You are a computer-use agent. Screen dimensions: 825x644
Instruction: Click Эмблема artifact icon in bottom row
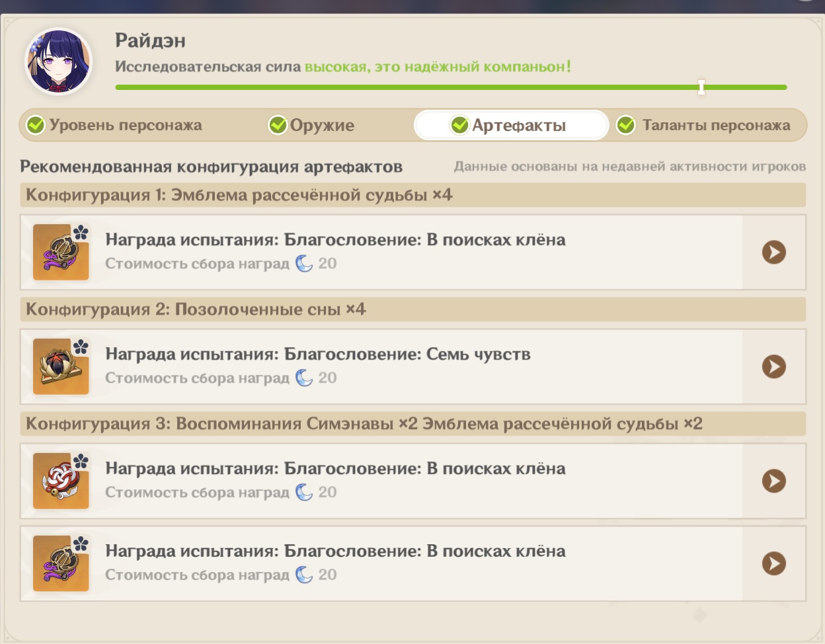[x=61, y=563]
